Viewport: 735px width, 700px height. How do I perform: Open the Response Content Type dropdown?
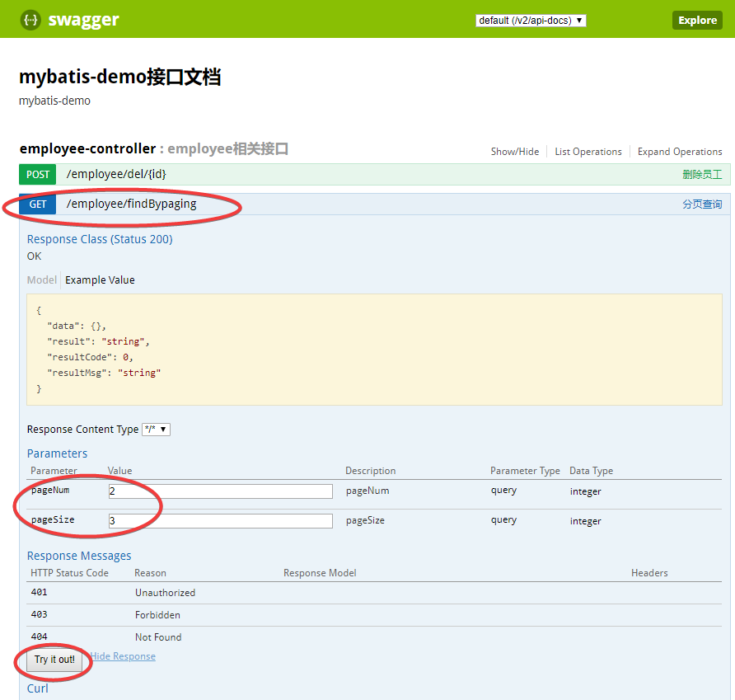point(155,429)
